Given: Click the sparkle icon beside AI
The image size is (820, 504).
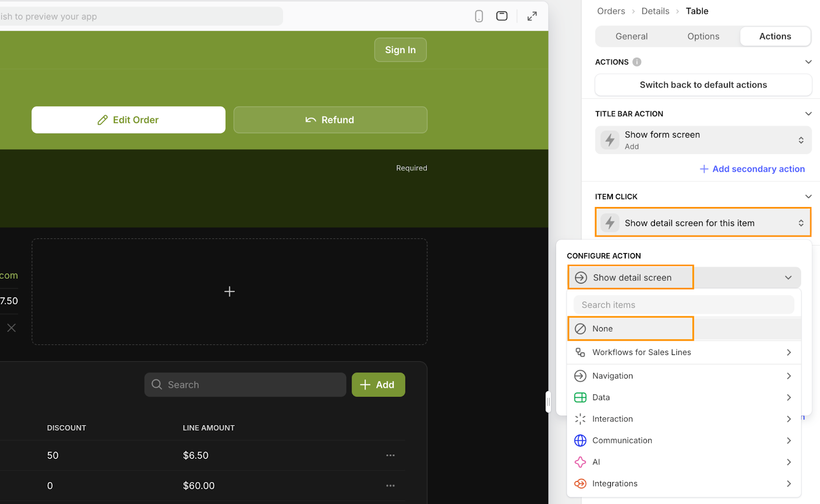Looking at the screenshot, I should pos(580,462).
